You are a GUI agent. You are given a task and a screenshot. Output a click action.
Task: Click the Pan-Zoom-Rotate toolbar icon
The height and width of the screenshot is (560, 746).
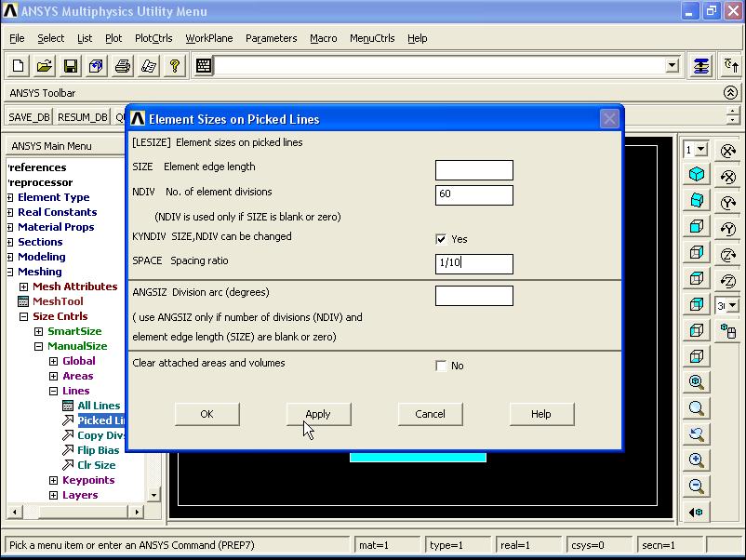[x=96, y=66]
